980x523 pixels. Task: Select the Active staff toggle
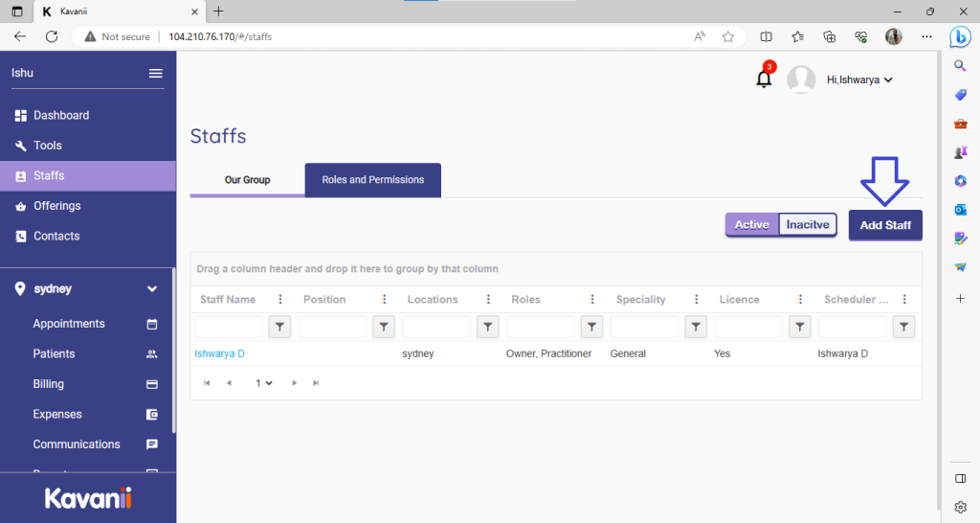[751, 225]
